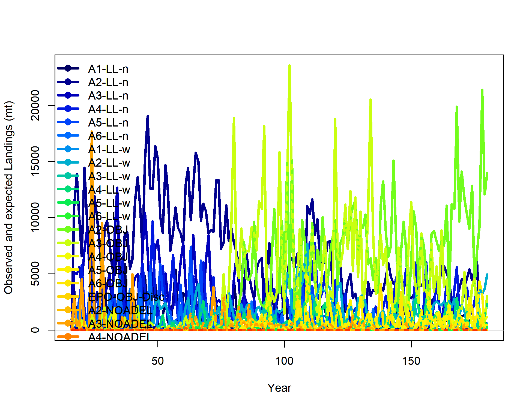Click the y-axis tick label 0

35,330
